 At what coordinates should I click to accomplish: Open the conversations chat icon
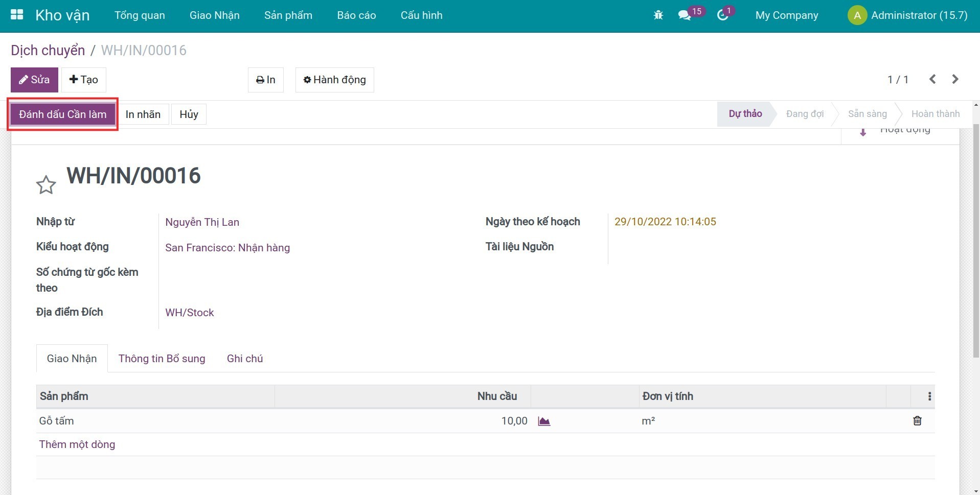click(x=684, y=15)
